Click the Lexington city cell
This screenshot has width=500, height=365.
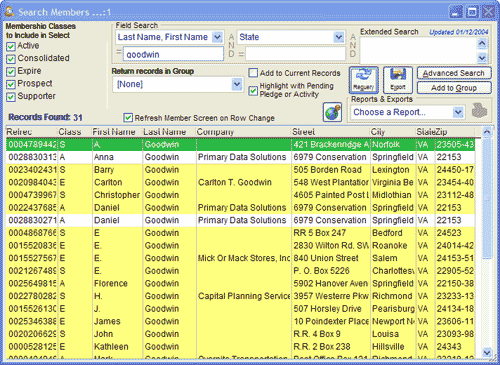point(393,170)
